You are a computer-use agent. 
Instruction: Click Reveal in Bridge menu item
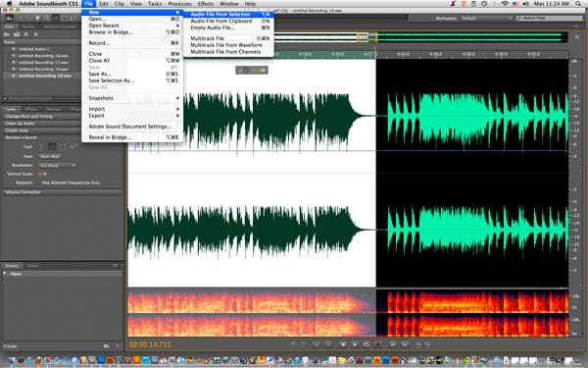point(132,137)
